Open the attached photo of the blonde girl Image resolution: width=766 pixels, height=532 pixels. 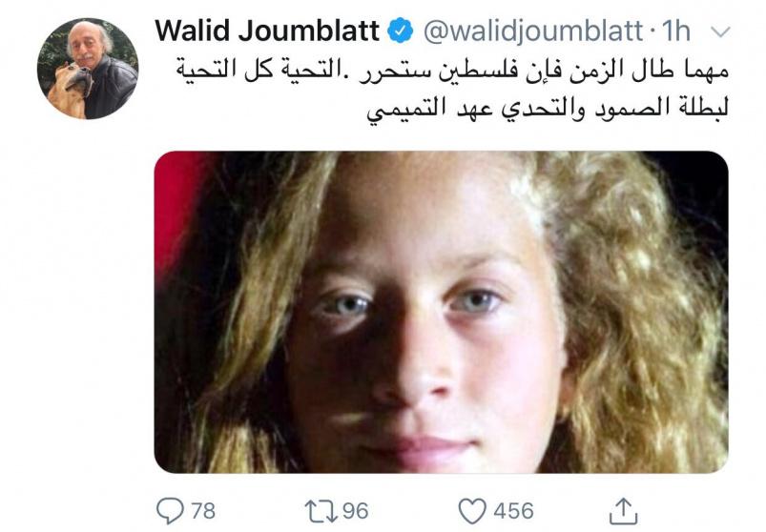pos(441,312)
